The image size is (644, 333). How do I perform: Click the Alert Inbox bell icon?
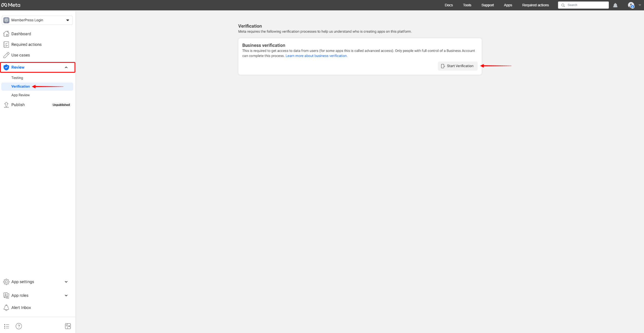6,307
